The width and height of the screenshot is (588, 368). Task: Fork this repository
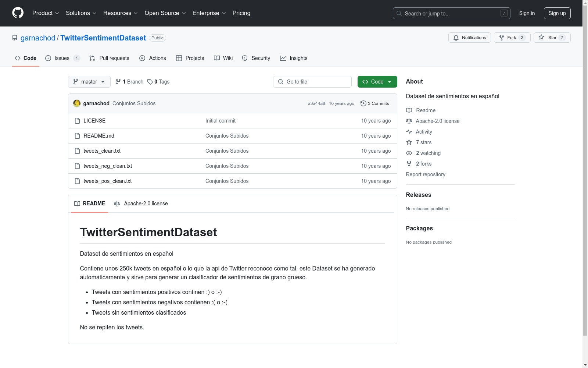coord(512,38)
